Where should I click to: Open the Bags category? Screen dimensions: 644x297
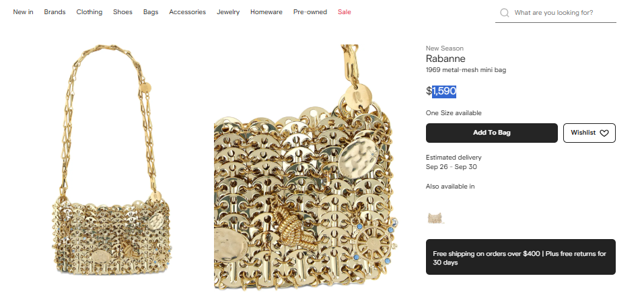click(151, 12)
